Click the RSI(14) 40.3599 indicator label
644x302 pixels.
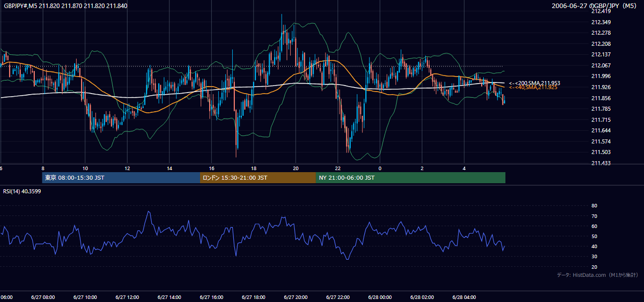[22, 191]
